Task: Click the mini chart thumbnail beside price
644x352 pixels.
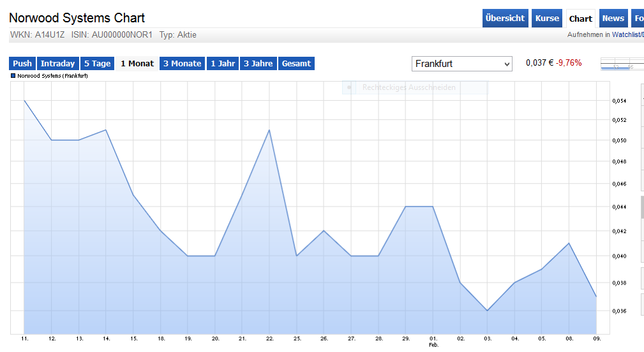Action: pos(622,64)
